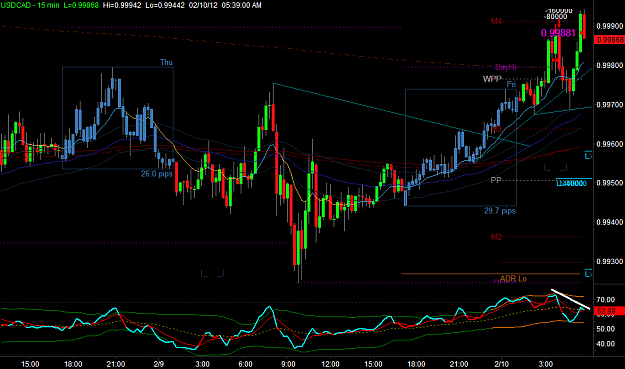The image size is (625, 369).
Task: Click the 12:00 time axis label
Action: [330, 364]
